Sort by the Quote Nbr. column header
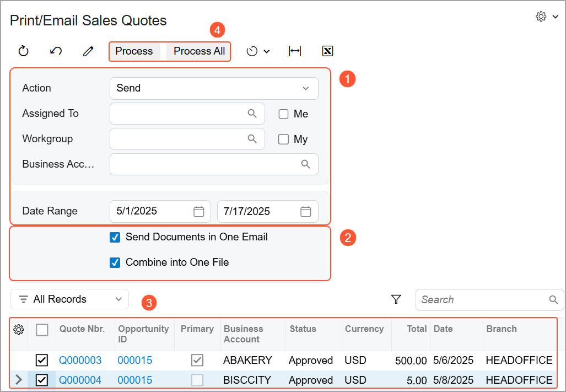Viewport: 566px width, 392px height. 82,329
